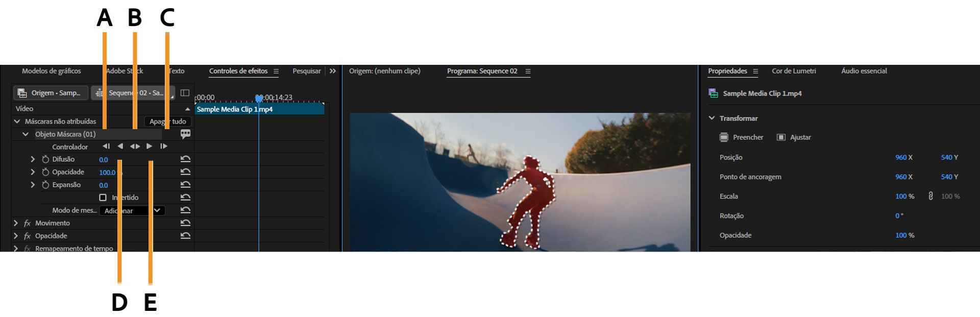The image size is (980, 317).
Task: Expand the Movimento effect
Action: pos(16,223)
